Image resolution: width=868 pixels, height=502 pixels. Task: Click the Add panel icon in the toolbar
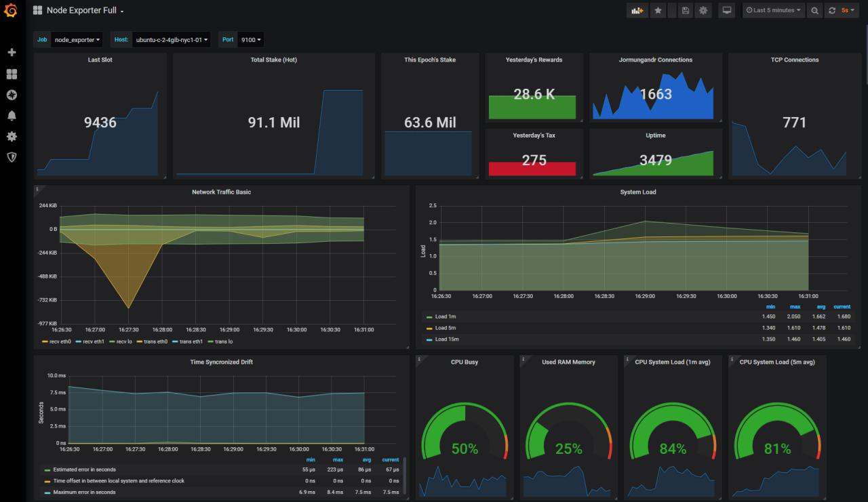[x=636, y=10]
